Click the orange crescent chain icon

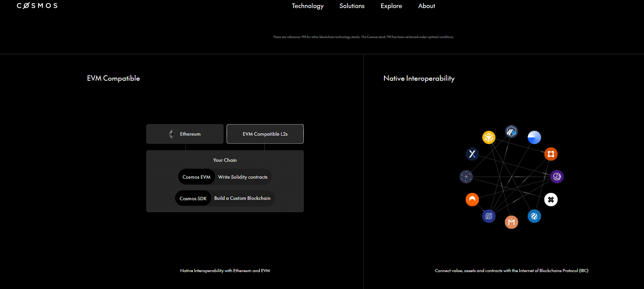pyautogui.click(x=472, y=199)
